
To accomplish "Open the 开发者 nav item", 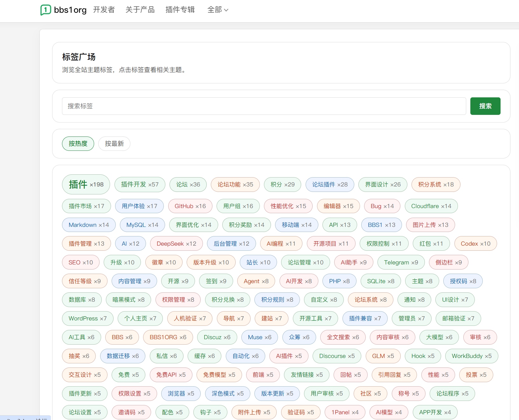I will (104, 10).
